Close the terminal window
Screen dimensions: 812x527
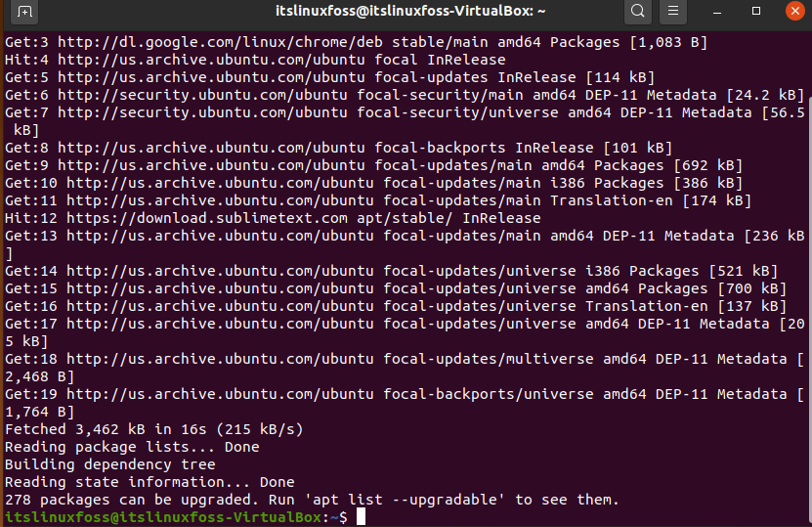click(x=795, y=12)
